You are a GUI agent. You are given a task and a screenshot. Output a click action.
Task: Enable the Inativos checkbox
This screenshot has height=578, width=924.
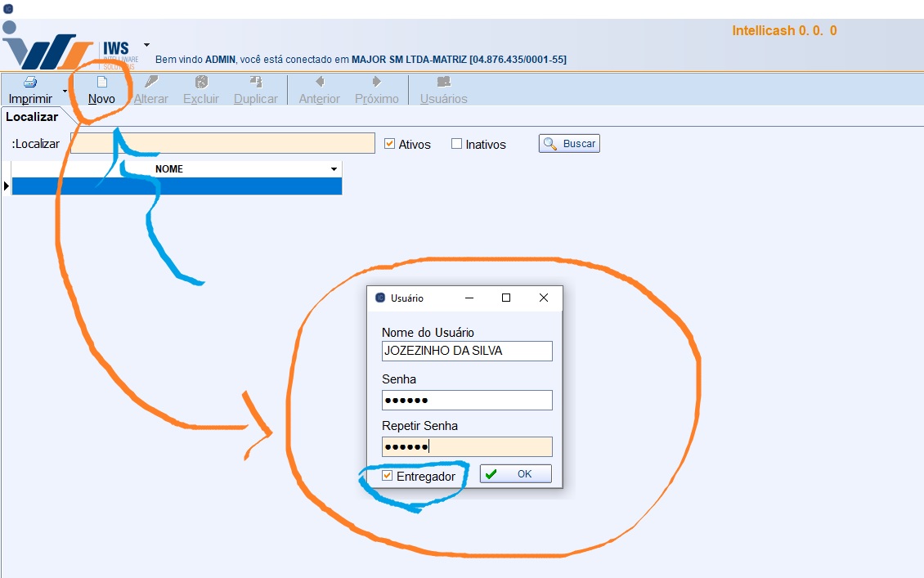pos(457,144)
